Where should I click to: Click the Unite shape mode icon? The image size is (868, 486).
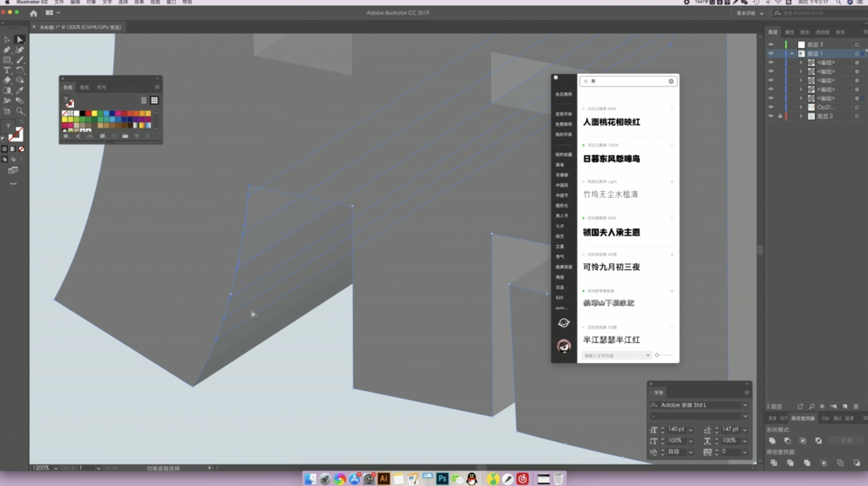pyautogui.click(x=772, y=440)
